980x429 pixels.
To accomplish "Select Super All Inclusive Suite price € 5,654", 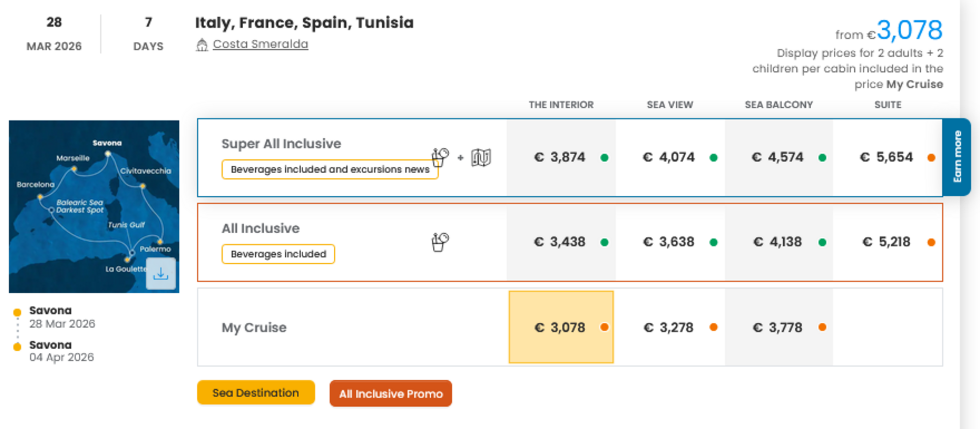I will tap(886, 157).
